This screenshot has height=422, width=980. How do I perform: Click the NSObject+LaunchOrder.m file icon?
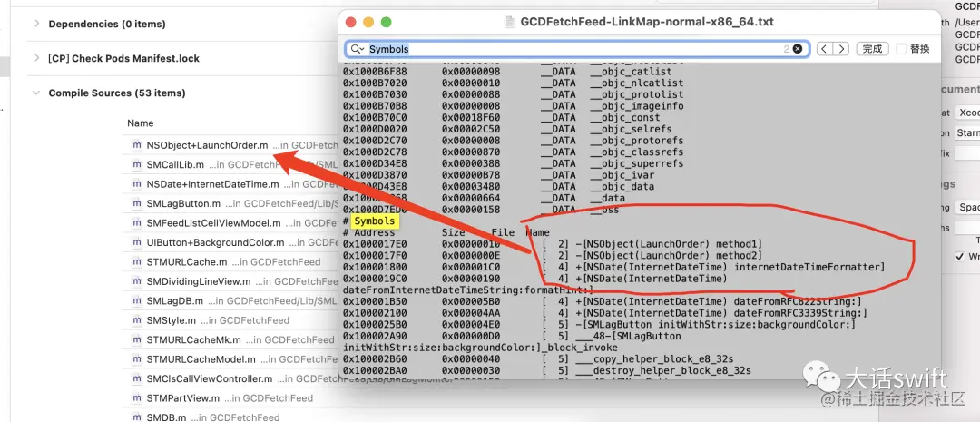coord(137,145)
